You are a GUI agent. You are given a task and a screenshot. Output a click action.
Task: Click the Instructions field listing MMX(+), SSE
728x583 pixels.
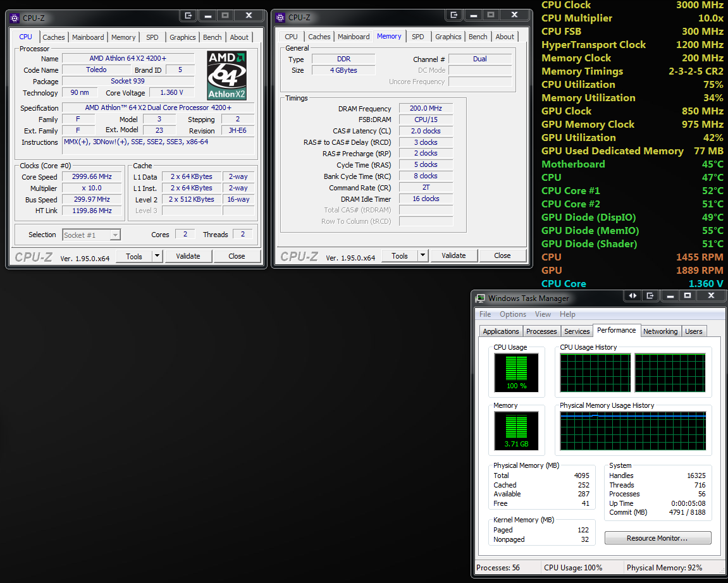click(158, 145)
